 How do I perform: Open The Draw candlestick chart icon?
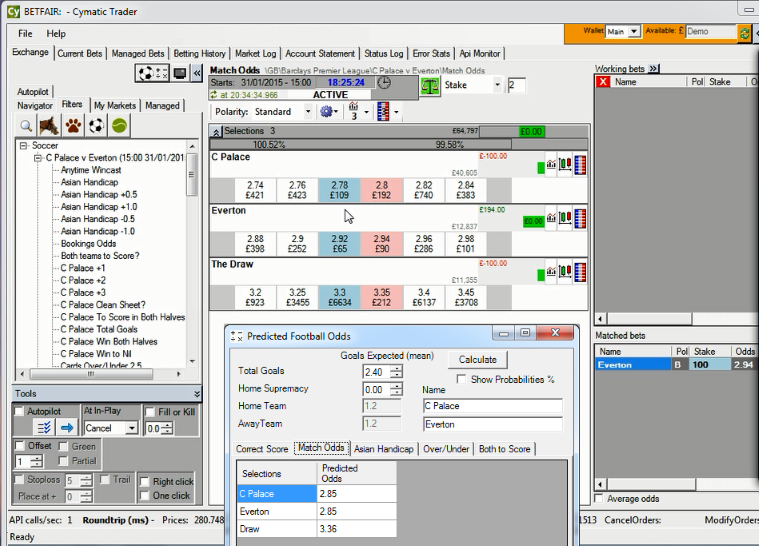pyautogui.click(x=565, y=272)
